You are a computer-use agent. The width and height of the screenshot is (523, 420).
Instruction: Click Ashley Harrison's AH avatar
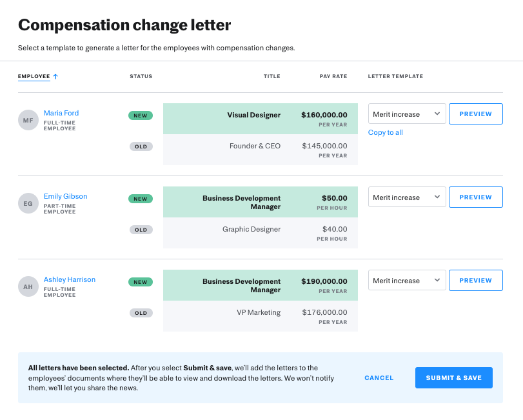click(28, 286)
